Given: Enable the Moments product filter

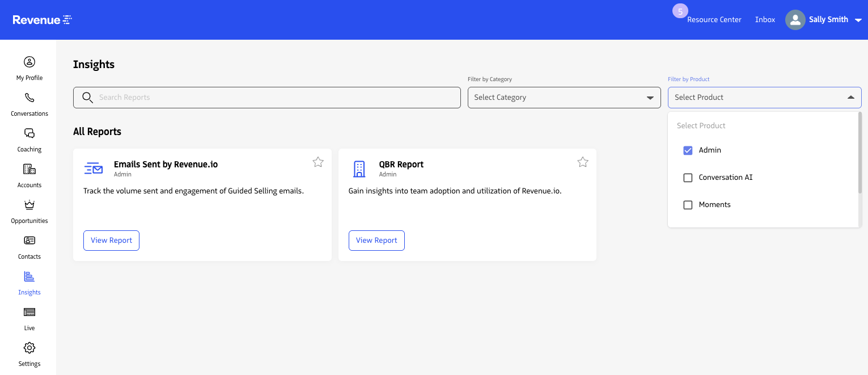Looking at the screenshot, I should 688,205.
